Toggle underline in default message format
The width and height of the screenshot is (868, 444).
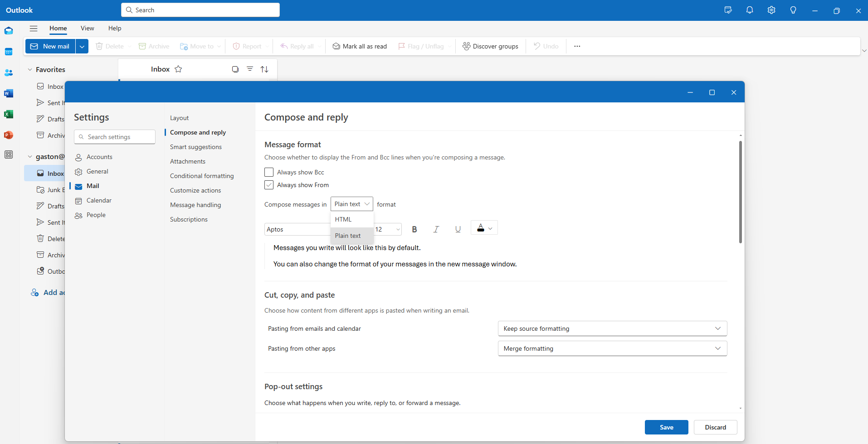[458, 229]
